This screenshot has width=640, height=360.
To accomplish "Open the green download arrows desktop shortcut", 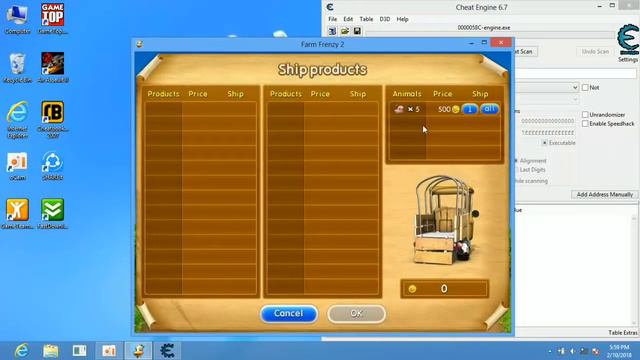I will (x=53, y=214).
